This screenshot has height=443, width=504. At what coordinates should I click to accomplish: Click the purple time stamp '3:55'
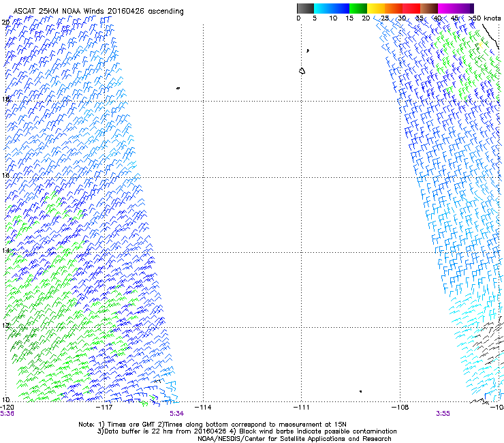click(443, 414)
